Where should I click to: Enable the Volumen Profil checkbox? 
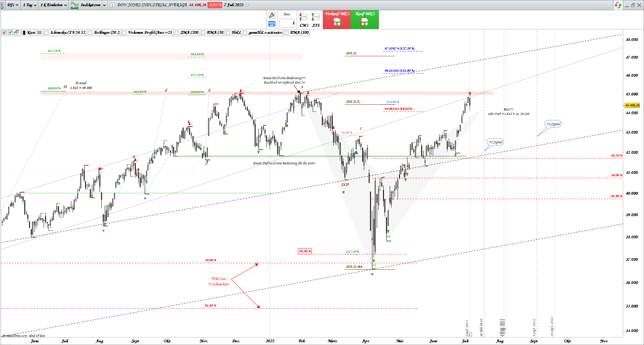(x=125, y=33)
